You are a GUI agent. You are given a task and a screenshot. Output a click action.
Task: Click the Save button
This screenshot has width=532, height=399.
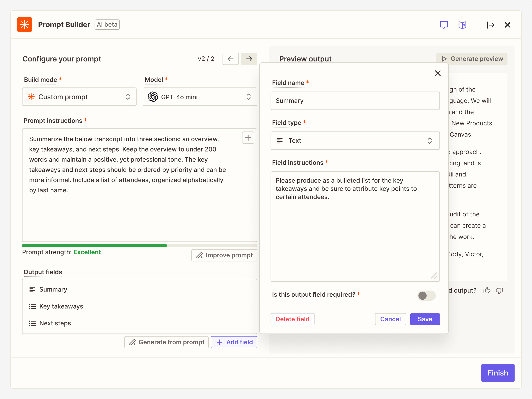point(425,319)
